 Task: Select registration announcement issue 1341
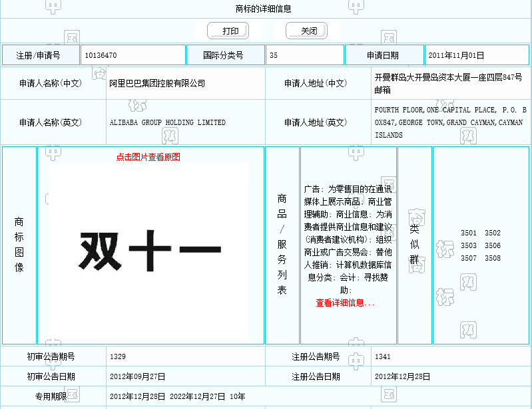point(383,356)
